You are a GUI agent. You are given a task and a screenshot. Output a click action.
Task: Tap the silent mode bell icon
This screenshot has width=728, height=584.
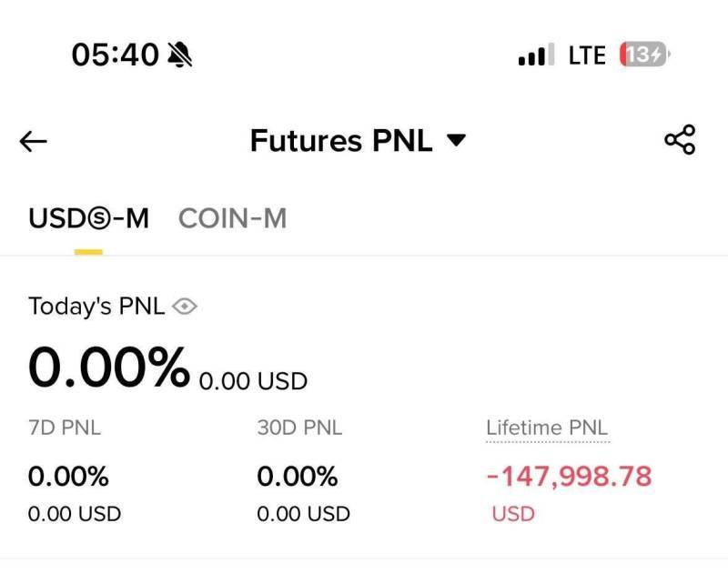point(179,55)
